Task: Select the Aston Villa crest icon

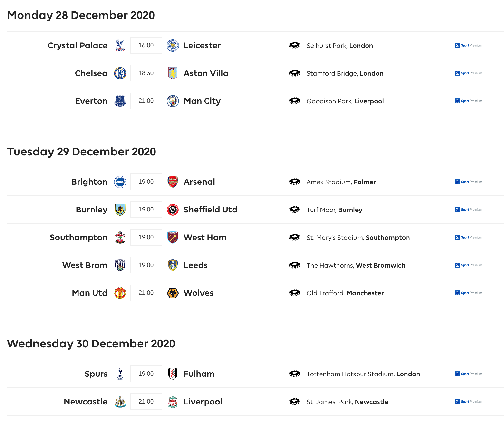Action: (173, 73)
